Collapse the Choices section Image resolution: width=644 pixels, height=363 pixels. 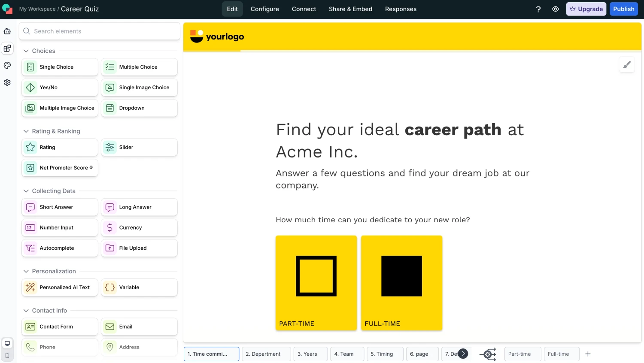pyautogui.click(x=26, y=51)
